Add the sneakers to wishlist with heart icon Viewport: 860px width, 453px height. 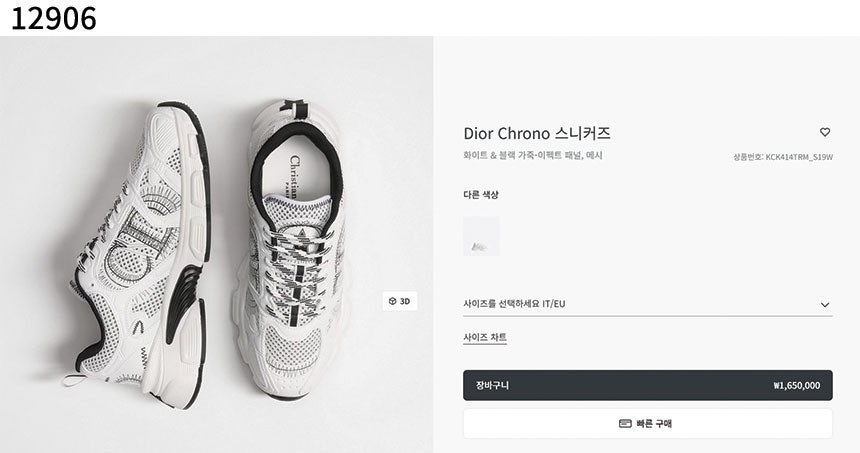pyautogui.click(x=825, y=132)
